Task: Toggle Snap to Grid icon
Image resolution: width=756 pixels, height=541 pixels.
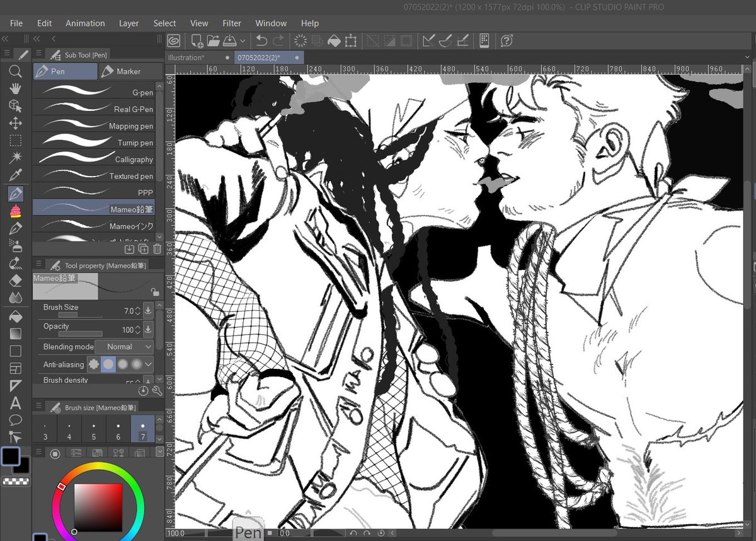Action: pyautogui.click(x=463, y=41)
